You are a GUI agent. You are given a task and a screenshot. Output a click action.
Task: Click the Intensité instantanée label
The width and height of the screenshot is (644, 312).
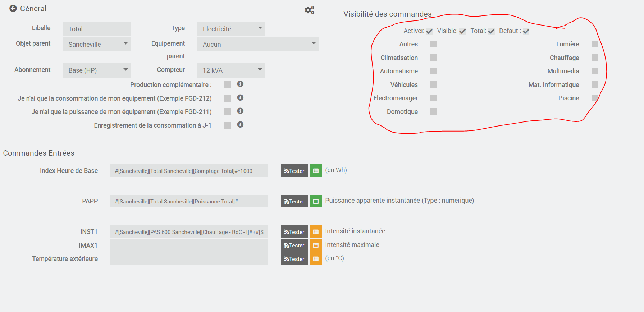click(355, 231)
